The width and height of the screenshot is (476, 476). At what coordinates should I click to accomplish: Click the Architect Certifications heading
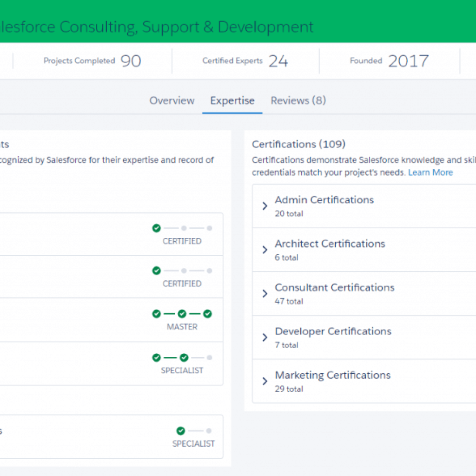click(330, 244)
